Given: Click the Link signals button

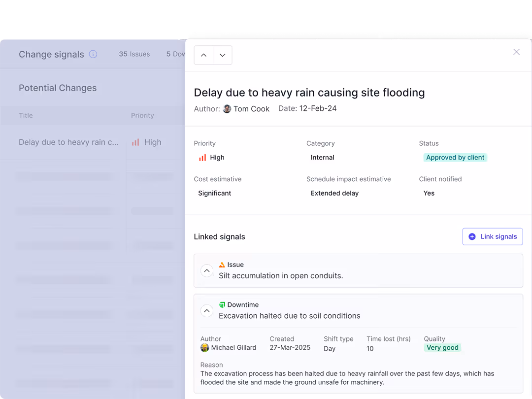Looking at the screenshot, I should (x=492, y=236).
